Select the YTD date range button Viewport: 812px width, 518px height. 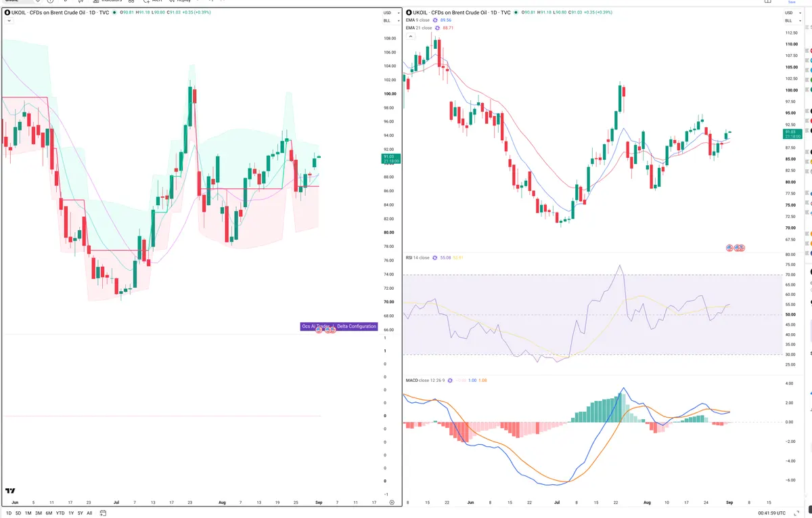tap(60, 513)
